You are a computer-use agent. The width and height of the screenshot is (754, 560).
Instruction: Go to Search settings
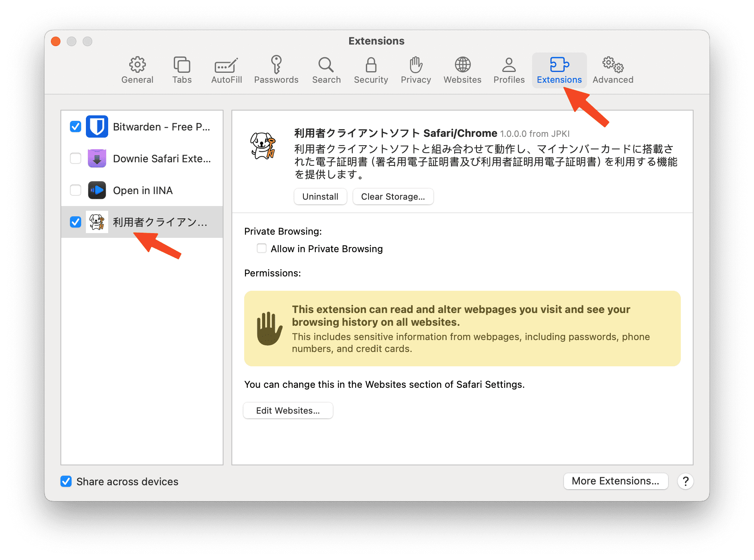(326, 70)
